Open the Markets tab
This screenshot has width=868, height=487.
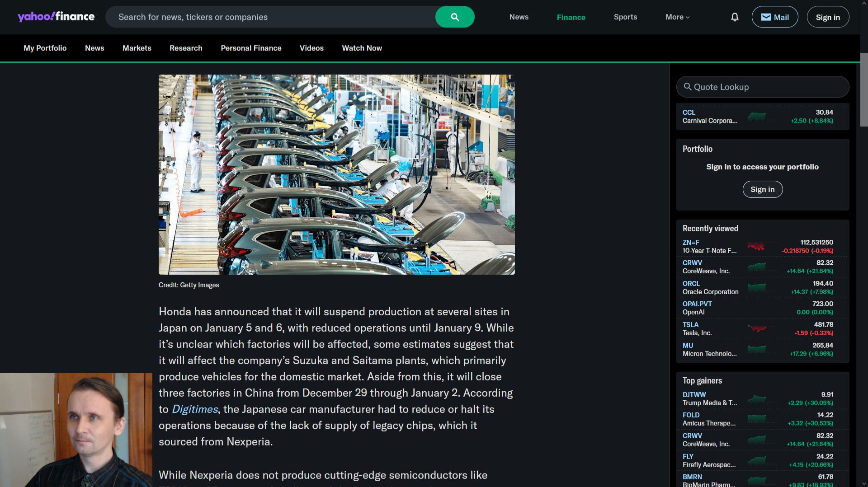point(137,48)
